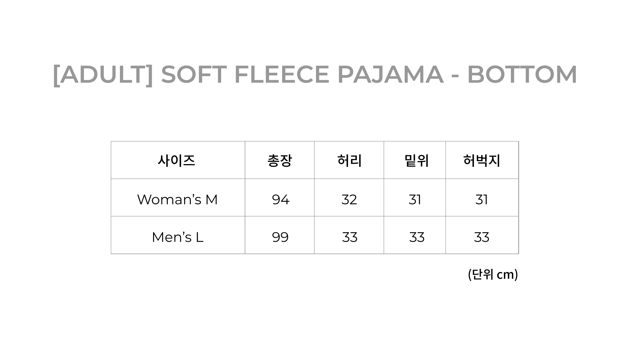Image resolution: width=644 pixels, height=356 pixels.
Task: Click the 허리 column header
Action: pos(349,160)
